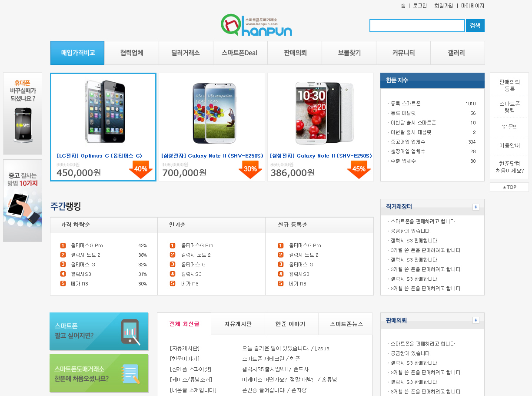532x396 pixels.
Task: Open 스마트폰Deal in the navigation bar
Action: (239, 53)
